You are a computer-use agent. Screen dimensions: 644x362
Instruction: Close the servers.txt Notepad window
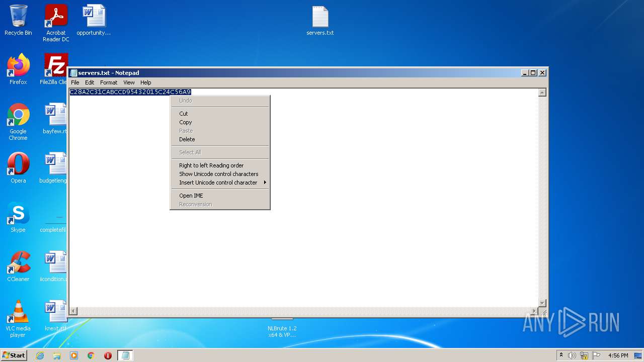[x=542, y=73]
